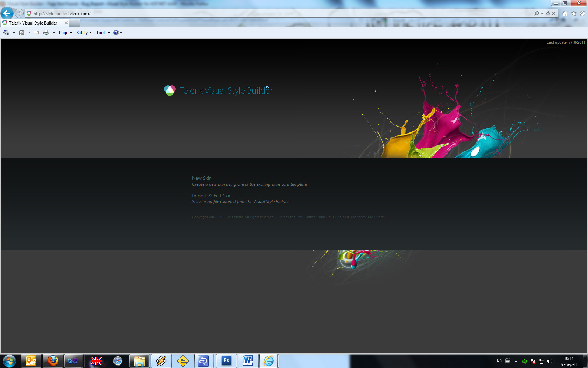Refresh the page with the reload icon

click(548, 13)
